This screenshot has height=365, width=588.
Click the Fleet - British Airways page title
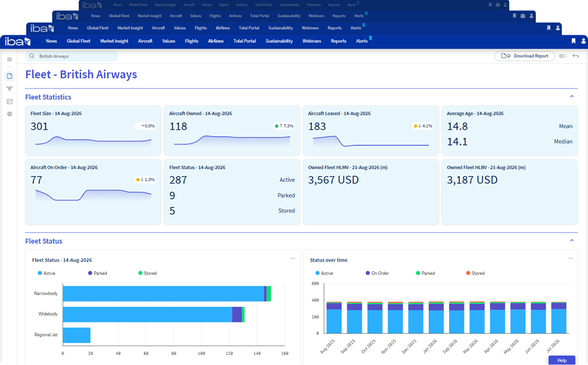tap(81, 74)
